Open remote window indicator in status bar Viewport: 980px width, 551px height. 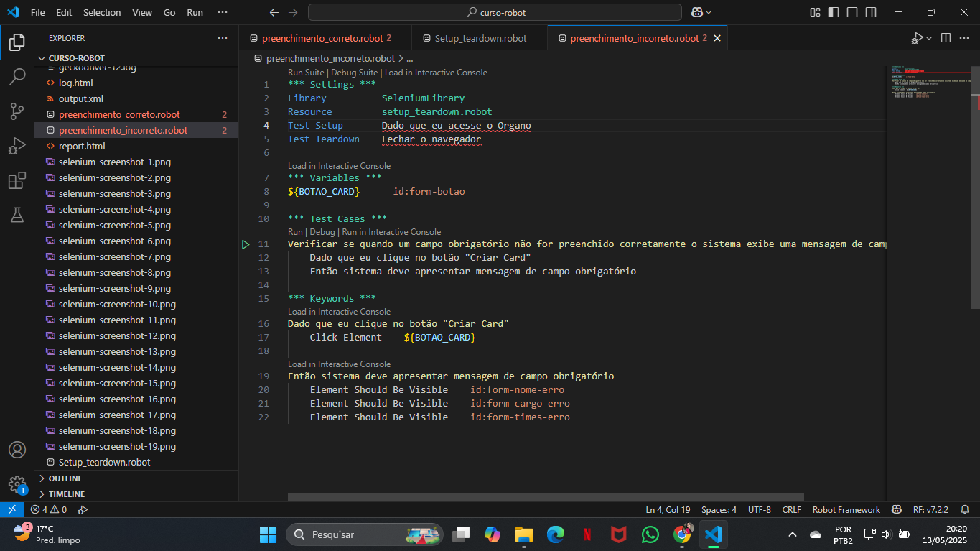11,509
